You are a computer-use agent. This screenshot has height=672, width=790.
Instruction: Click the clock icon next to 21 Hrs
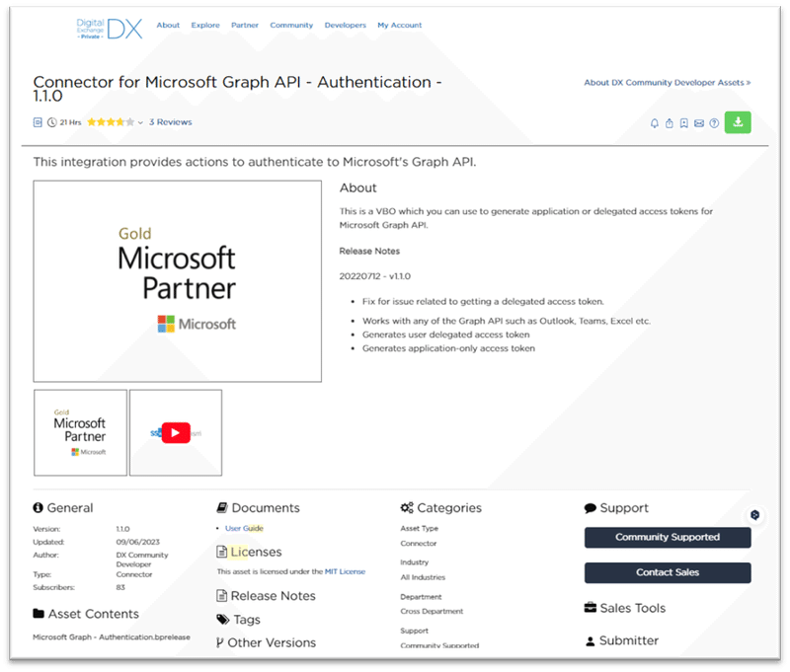52,122
